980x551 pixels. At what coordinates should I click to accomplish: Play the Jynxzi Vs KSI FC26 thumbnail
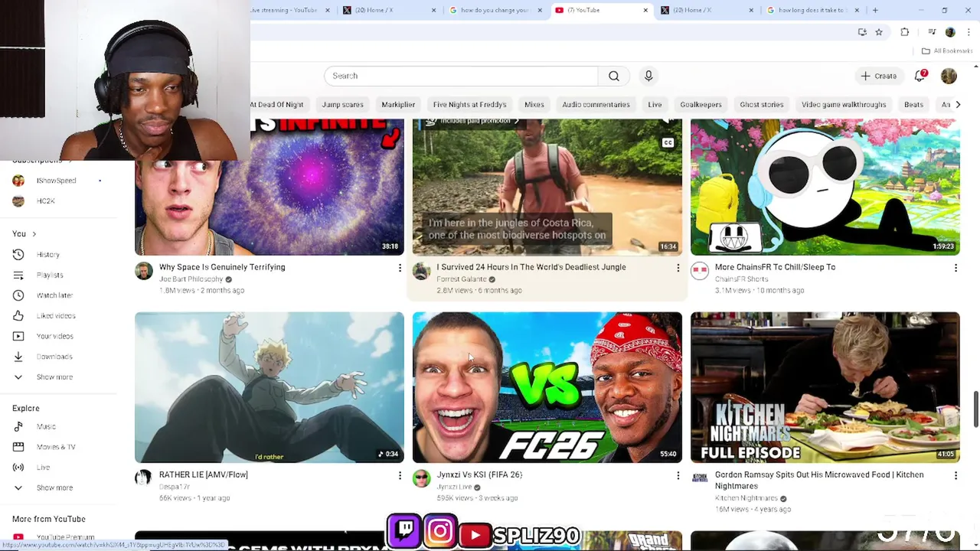tap(547, 387)
